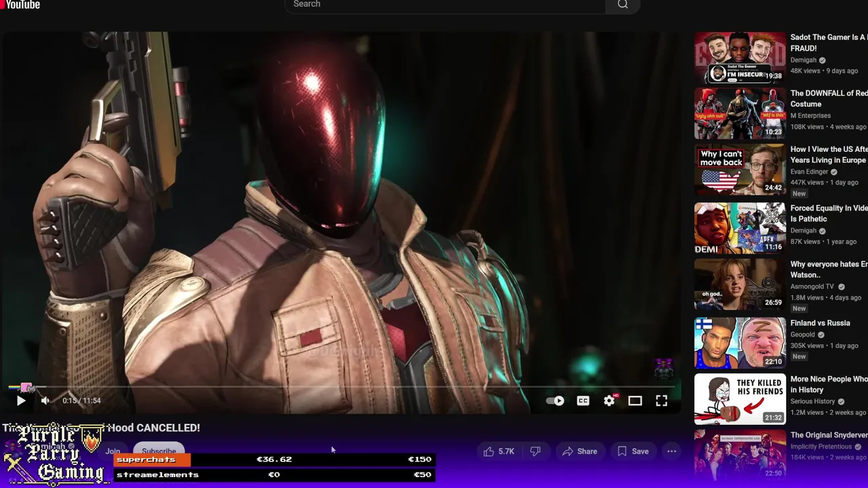
Task: Click the video progress bar
Action: (x=342, y=388)
